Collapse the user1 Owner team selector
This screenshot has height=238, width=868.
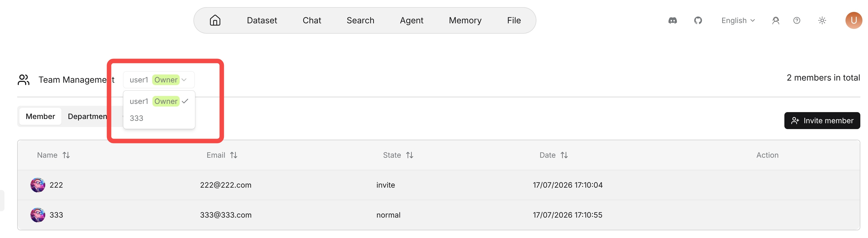pos(159,80)
